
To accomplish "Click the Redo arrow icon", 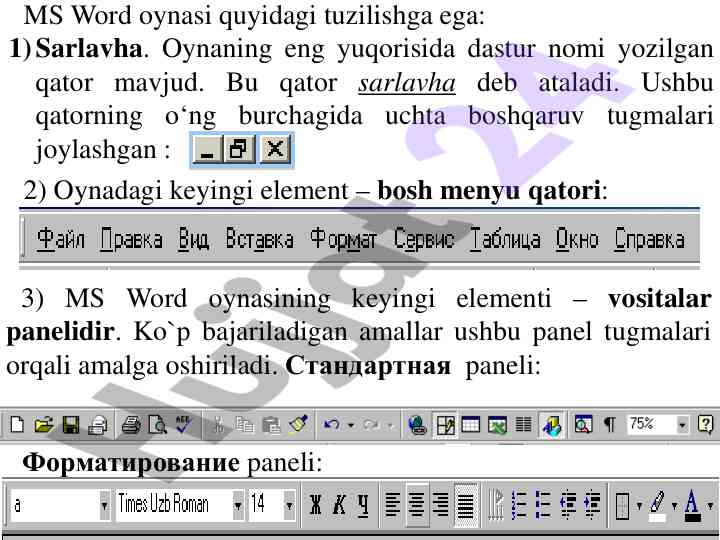I will (370, 425).
